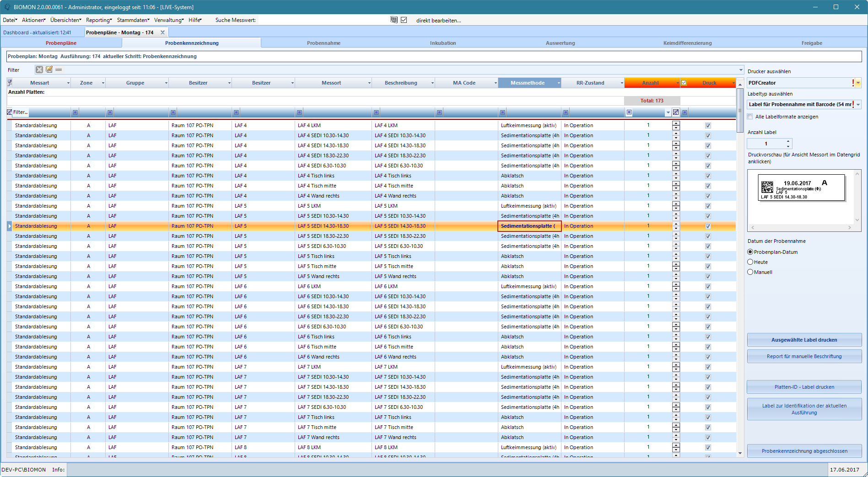Select the Probenplan-Datum radio button

[x=750, y=252]
